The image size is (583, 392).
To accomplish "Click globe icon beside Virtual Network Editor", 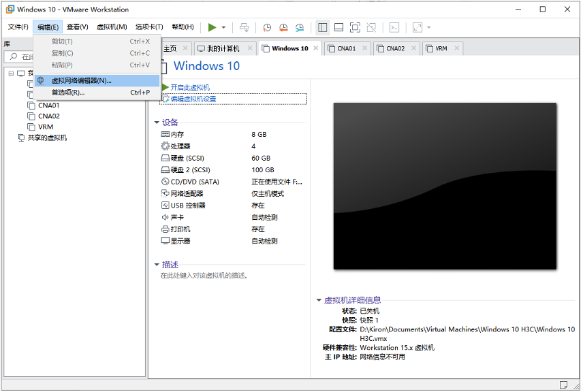I will (41, 80).
